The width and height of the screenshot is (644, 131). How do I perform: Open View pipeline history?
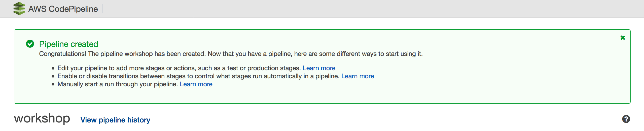(115, 120)
